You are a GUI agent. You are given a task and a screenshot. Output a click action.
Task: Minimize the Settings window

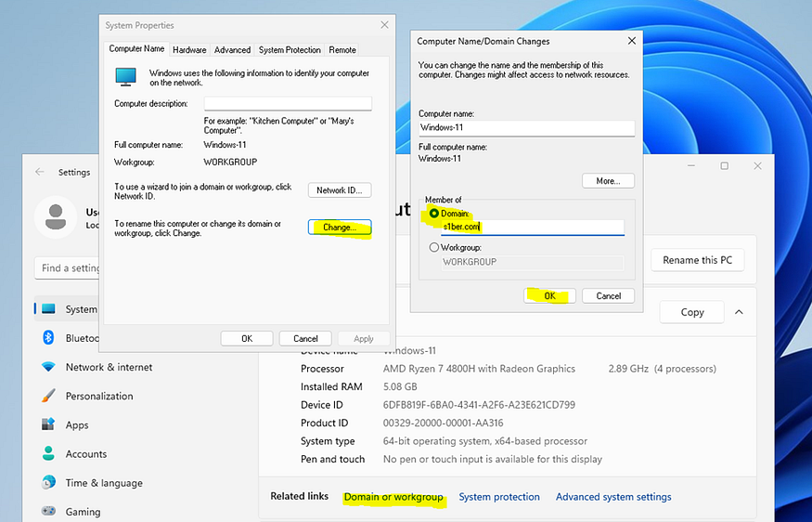[x=691, y=166]
